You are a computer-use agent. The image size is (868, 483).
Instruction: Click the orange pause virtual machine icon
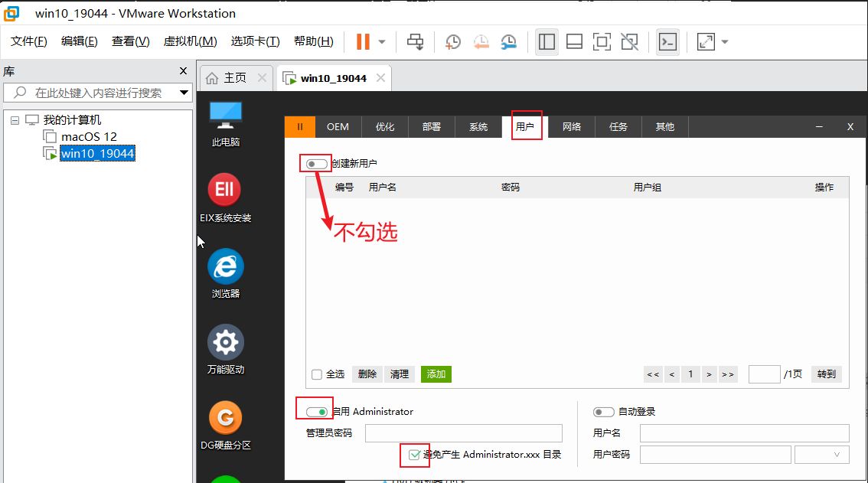363,41
